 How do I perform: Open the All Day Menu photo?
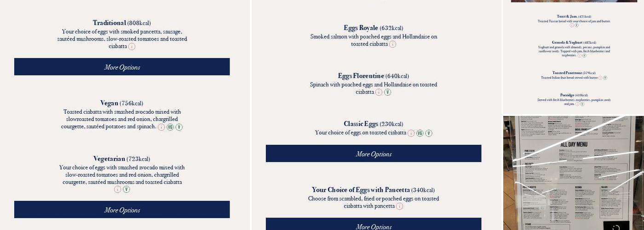tap(573, 172)
